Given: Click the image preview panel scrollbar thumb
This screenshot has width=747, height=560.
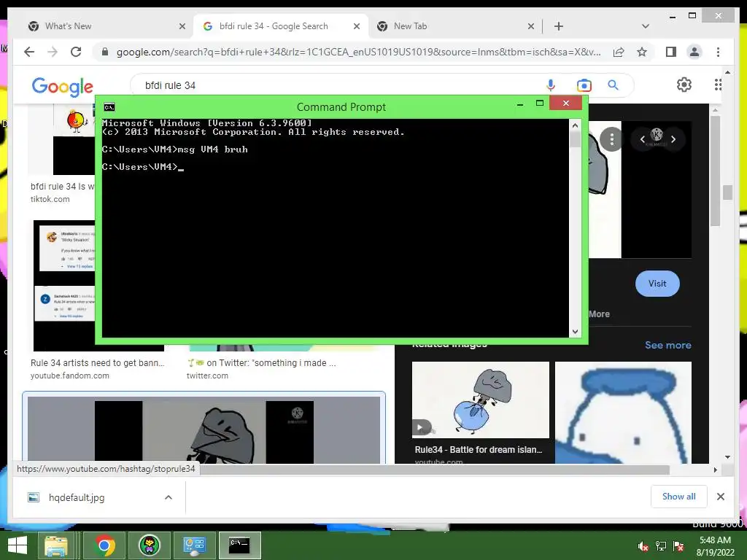Looking at the screenshot, I should [715, 171].
